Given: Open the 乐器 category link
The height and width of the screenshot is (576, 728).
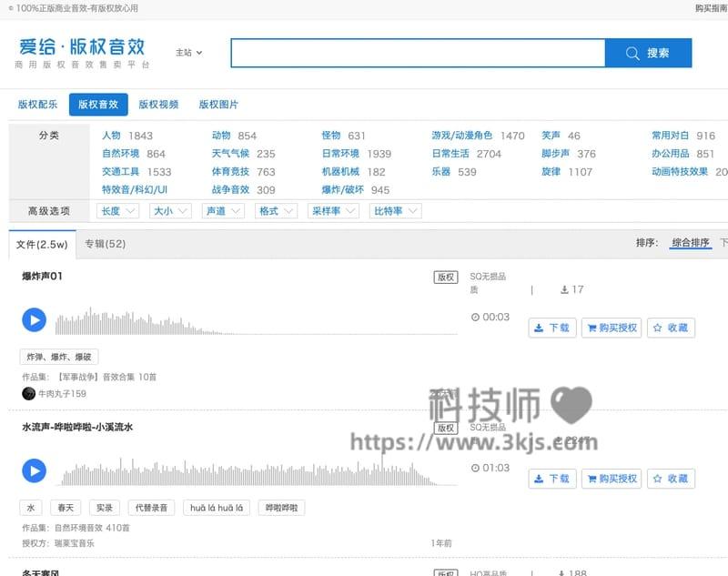Looking at the screenshot, I should pyautogui.click(x=441, y=172).
